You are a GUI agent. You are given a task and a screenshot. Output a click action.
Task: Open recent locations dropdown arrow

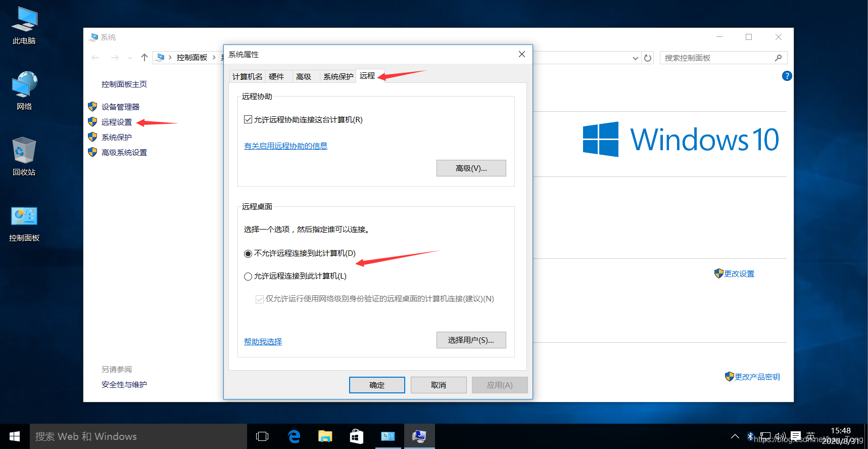[130, 58]
